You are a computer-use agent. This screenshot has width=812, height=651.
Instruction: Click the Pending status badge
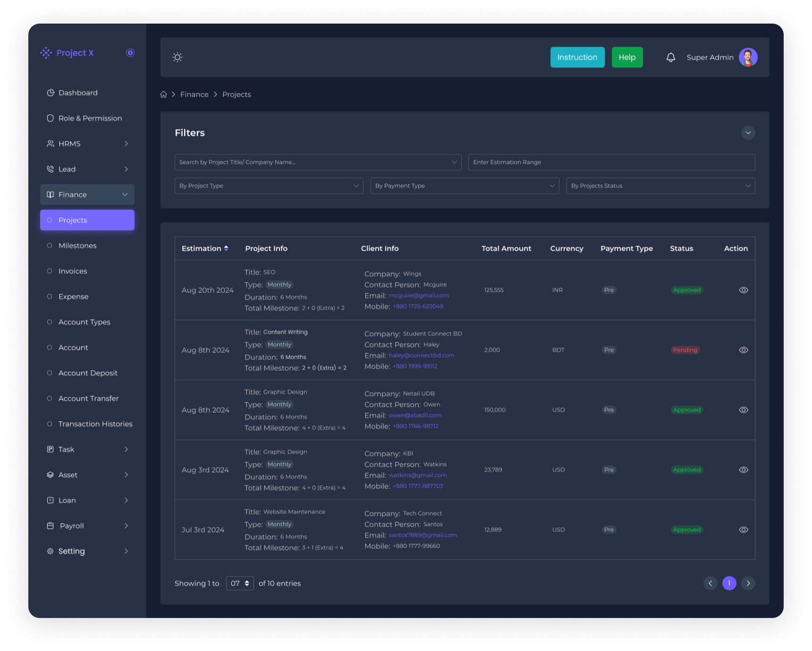click(x=685, y=350)
